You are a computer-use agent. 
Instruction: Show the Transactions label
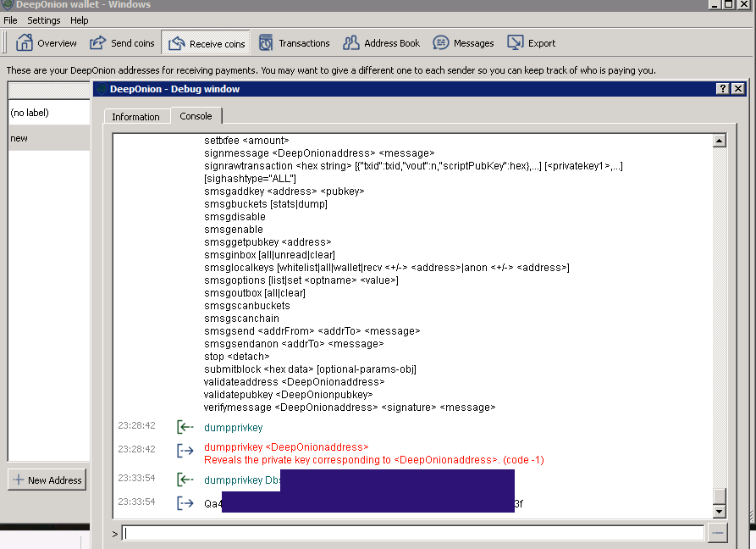click(304, 43)
